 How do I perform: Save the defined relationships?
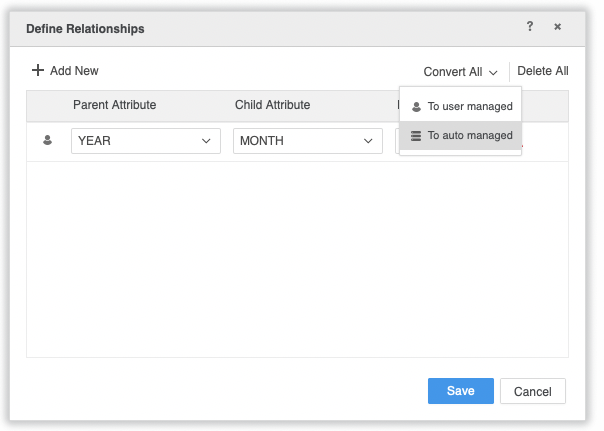pos(460,391)
